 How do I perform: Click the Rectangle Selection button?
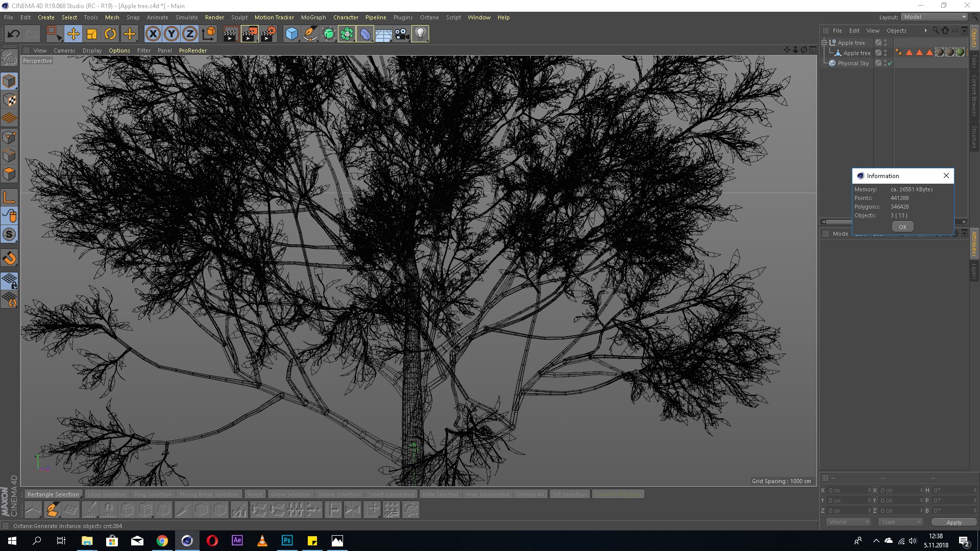(x=53, y=494)
